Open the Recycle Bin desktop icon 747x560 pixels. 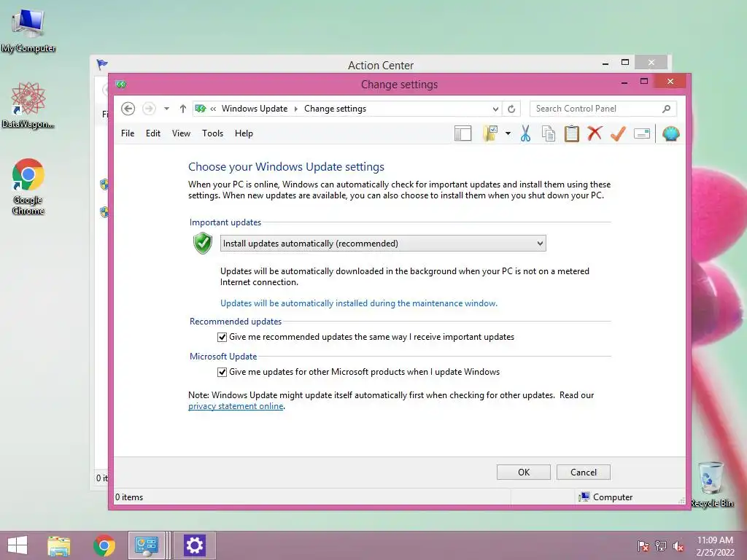click(x=711, y=485)
